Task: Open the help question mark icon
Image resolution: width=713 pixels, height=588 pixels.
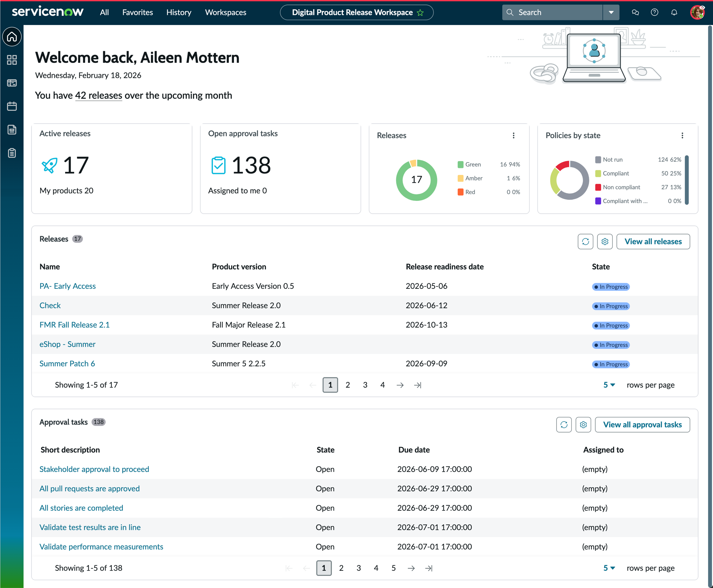Action: (654, 12)
